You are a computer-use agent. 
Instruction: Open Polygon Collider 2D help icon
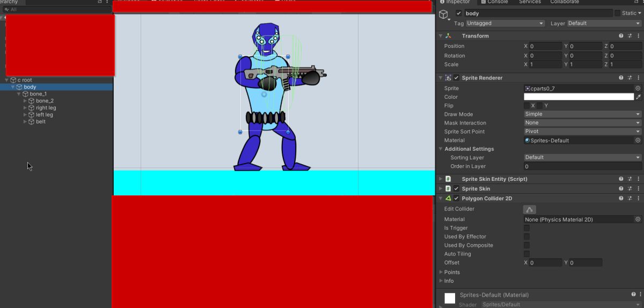[x=621, y=199]
